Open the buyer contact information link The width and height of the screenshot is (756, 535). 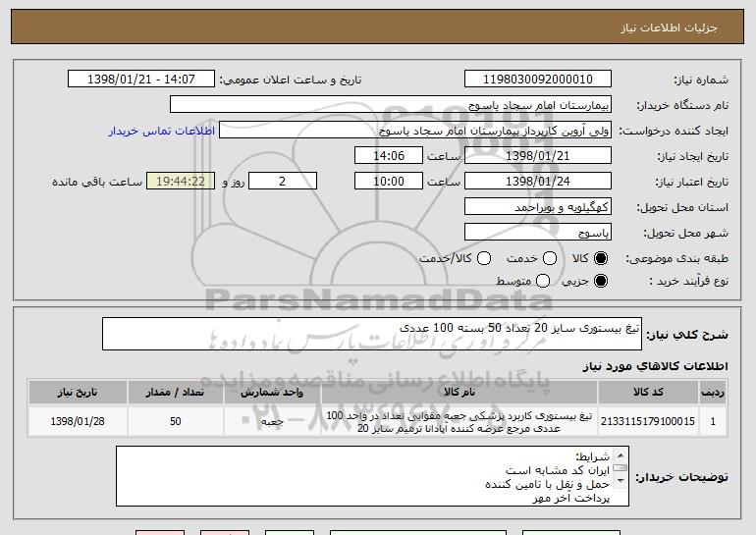[x=162, y=131]
